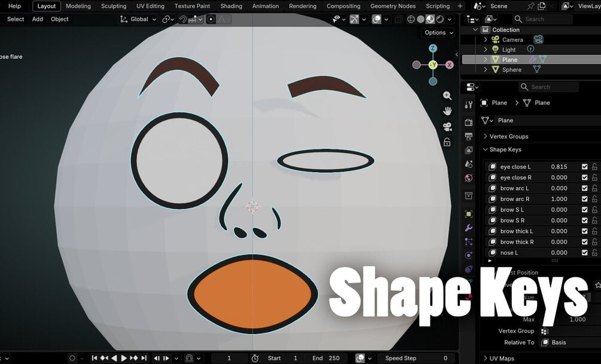601x364 pixels.
Task: Click the X axis on navigation gizmo
Action: (x=449, y=65)
